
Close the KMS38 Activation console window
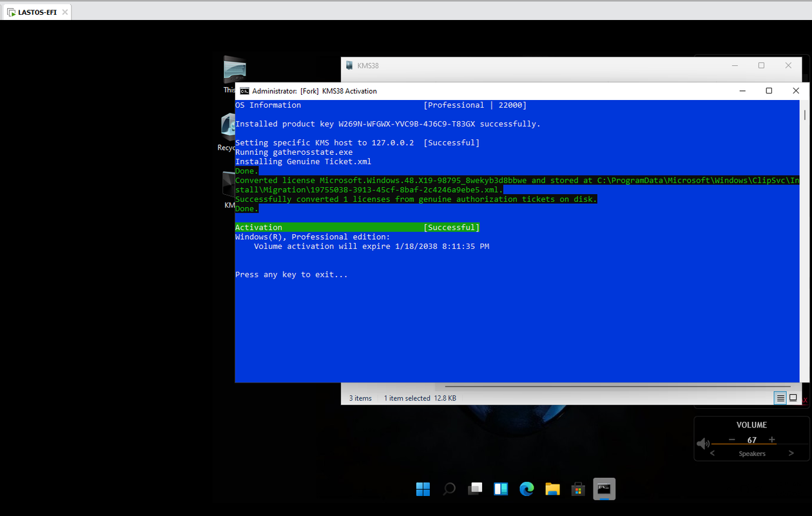[x=796, y=91]
